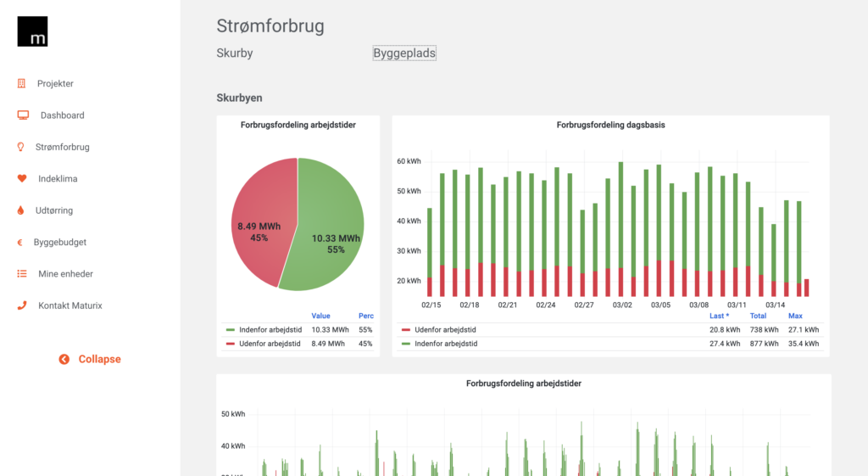Screen dimensions: 868x476
Task: Switch to the Byggeplads tab
Action: (x=404, y=53)
